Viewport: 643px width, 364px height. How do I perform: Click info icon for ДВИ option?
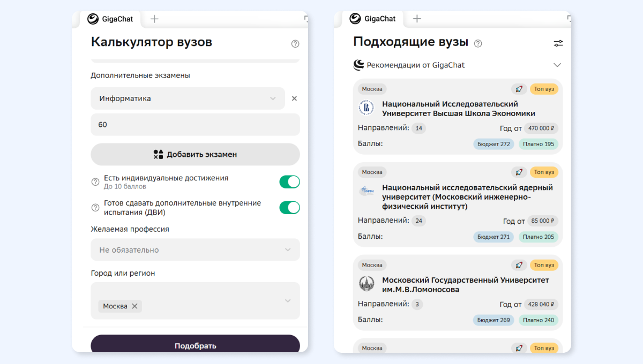click(95, 207)
